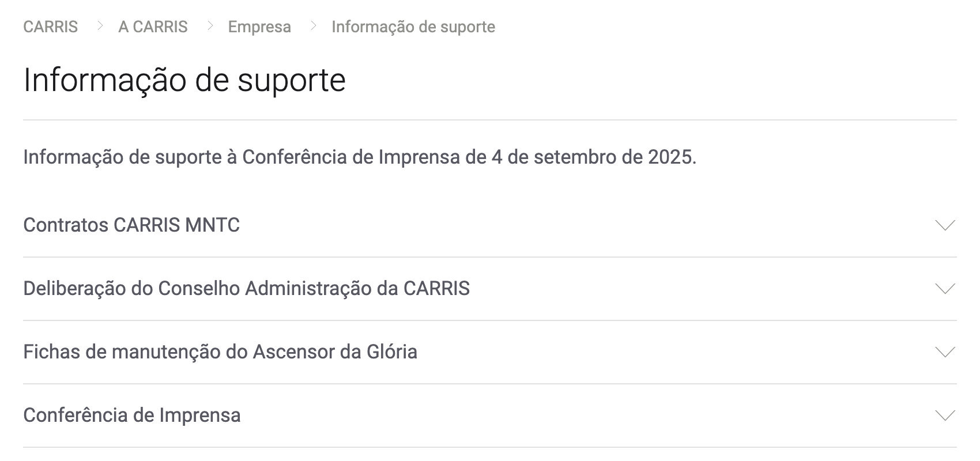Click breadcrumb separator arrow after A CARRIS
This screenshot has width=980, height=461.
(x=210, y=26)
